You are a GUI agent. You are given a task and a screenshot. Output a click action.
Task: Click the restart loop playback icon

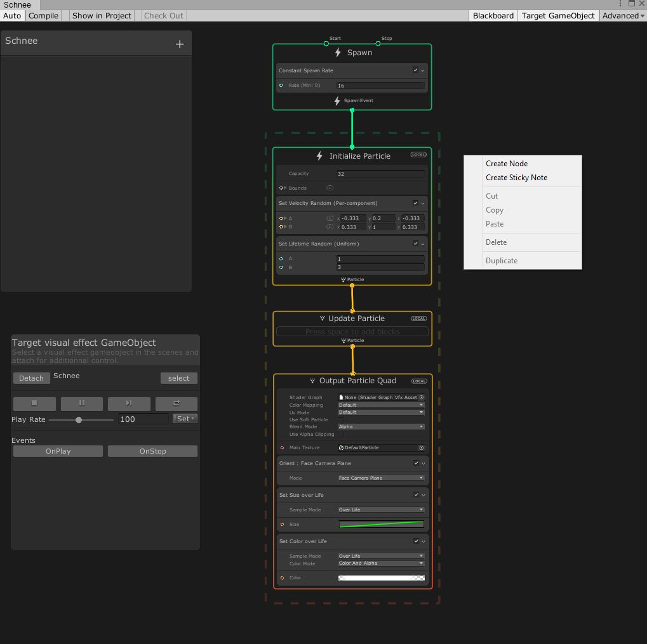pyautogui.click(x=176, y=404)
